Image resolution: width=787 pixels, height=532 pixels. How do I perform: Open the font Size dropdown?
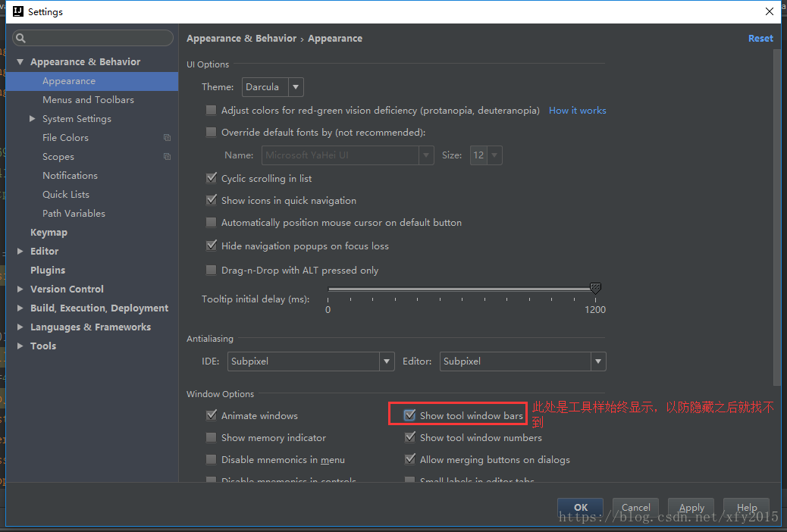click(486, 155)
